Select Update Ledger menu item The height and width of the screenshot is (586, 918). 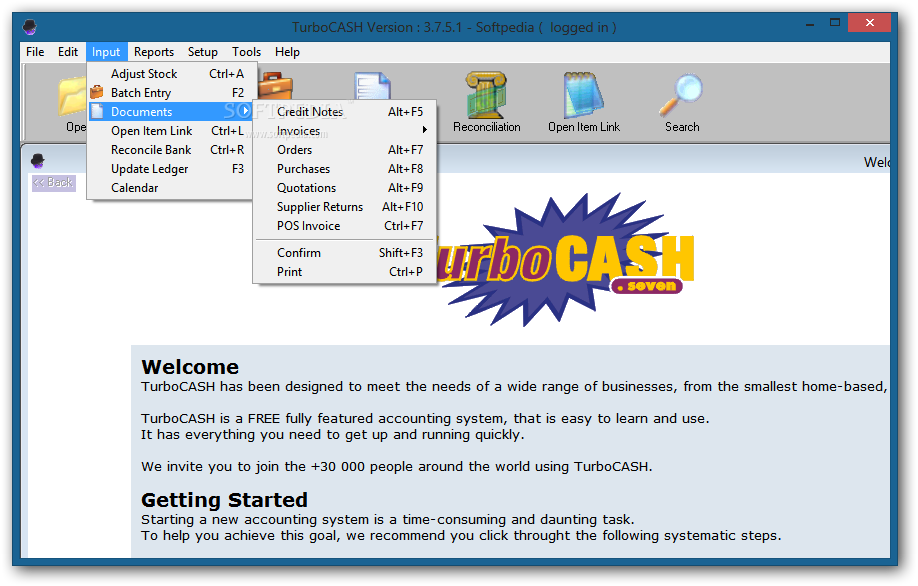(x=172, y=169)
